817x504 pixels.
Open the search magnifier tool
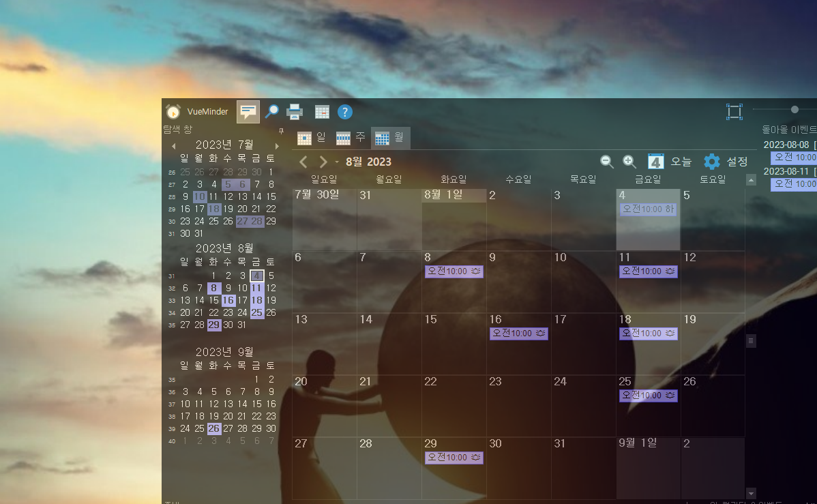coord(272,112)
